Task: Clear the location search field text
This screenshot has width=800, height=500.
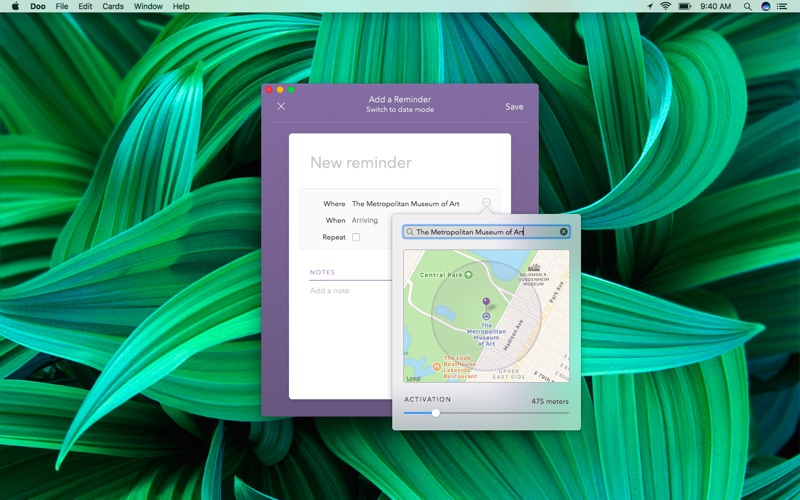Action: pyautogui.click(x=563, y=232)
